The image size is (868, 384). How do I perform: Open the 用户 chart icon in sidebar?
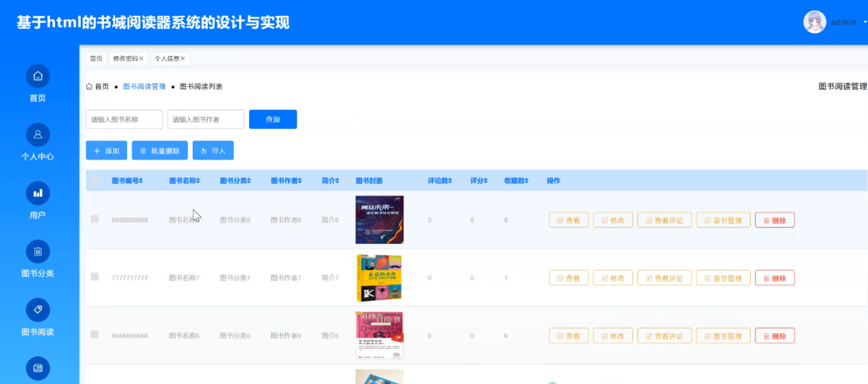point(38,193)
